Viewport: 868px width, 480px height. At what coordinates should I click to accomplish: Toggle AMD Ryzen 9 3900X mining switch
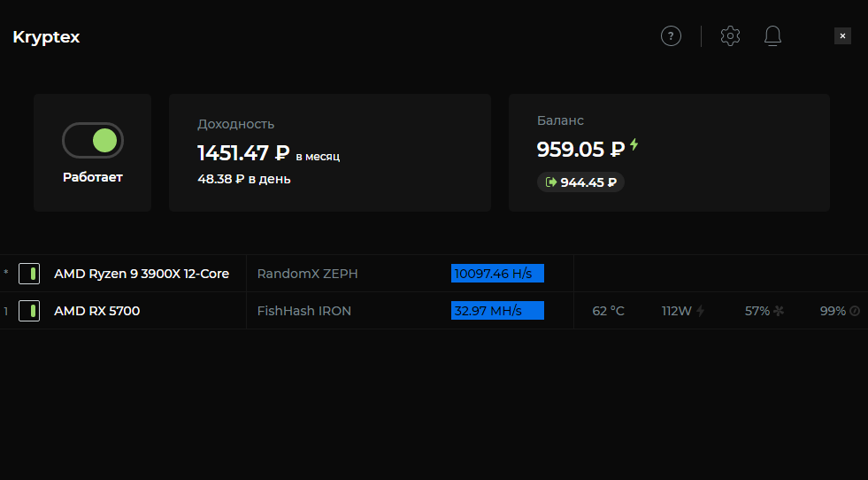[x=29, y=274]
